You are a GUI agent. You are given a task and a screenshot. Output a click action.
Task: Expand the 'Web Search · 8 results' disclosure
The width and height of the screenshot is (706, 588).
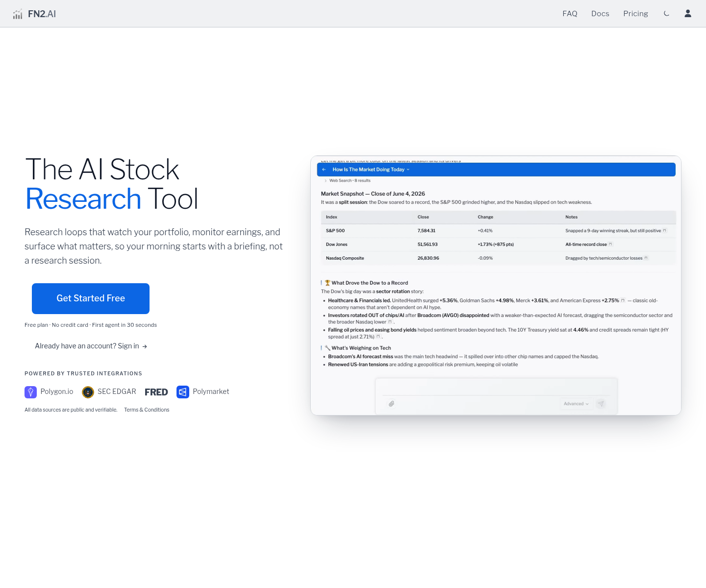(348, 180)
